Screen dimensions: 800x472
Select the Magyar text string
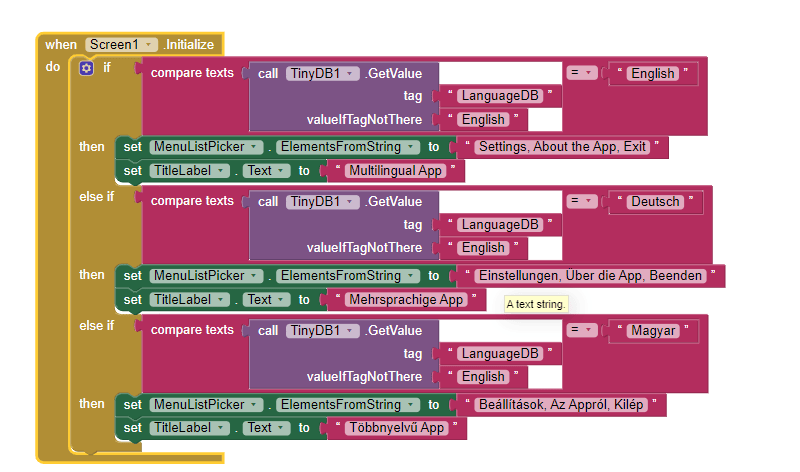653,331
